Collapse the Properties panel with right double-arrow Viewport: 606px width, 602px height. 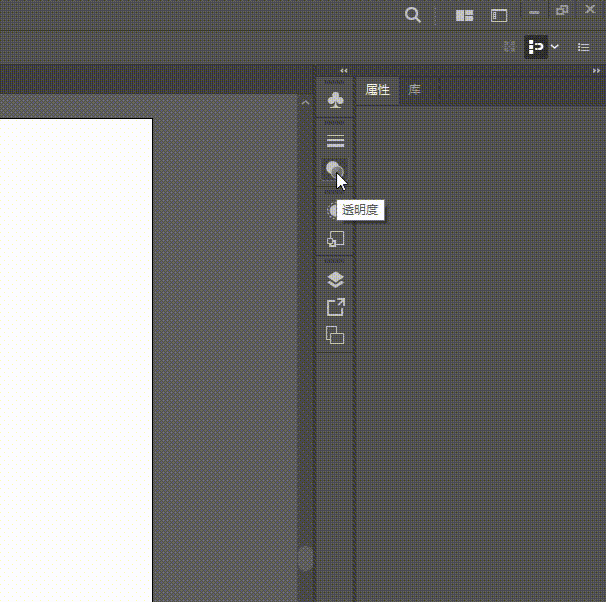(596, 71)
